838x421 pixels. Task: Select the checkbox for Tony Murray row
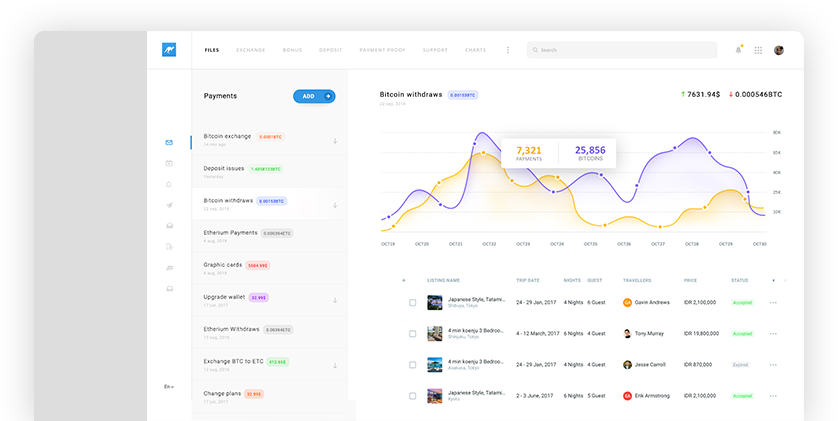tap(412, 334)
